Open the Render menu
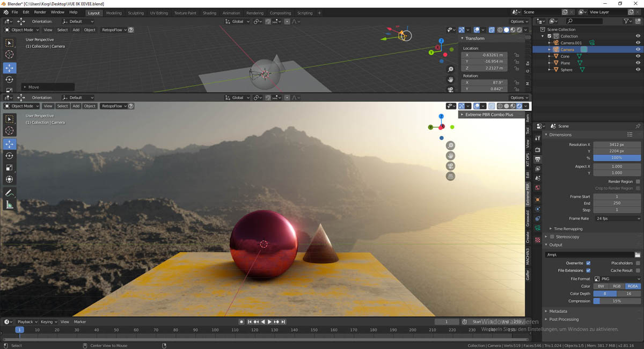The height and width of the screenshot is (349, 644). tap(40, 12)
